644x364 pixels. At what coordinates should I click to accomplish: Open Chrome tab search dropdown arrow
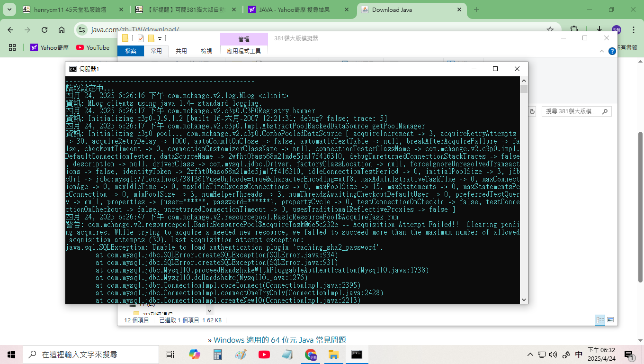10,9
